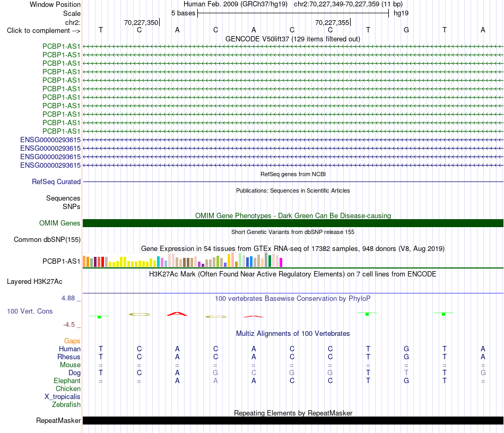Click the black RepeatMasker bar
This screenshot has height=433, width=504.
[293, 420]
